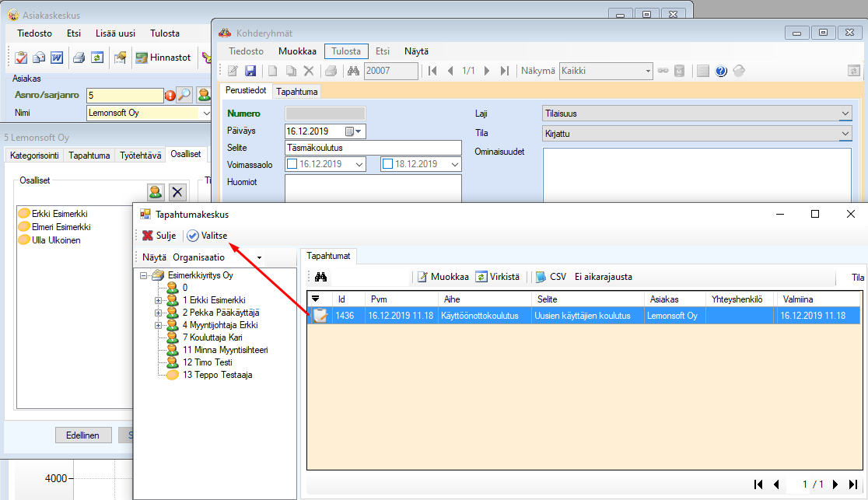868x500 pixels.
Task: Click the list view icon in Kohderyhmät toolbar
Action: 703,71
